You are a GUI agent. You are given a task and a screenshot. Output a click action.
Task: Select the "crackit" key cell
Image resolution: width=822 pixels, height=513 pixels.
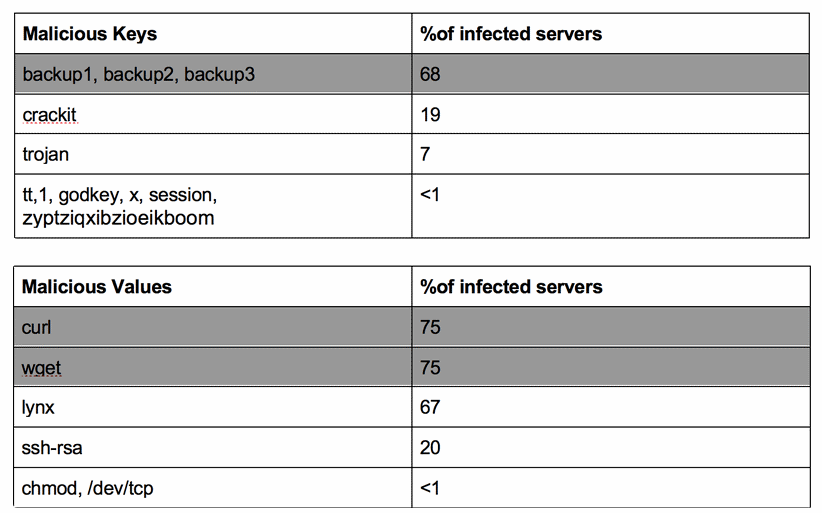50,115
